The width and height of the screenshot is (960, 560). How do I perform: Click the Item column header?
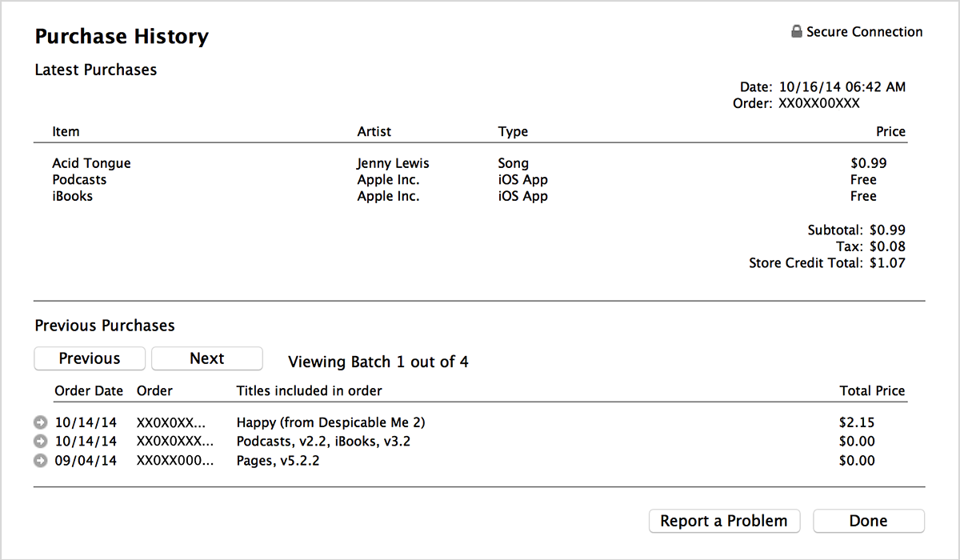coord(66,131)
